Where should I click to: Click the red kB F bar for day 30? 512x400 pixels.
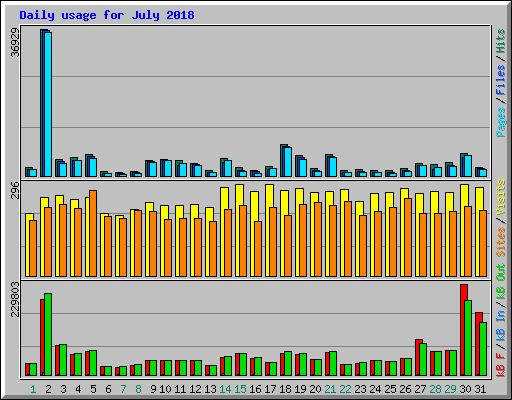[463, 329]
